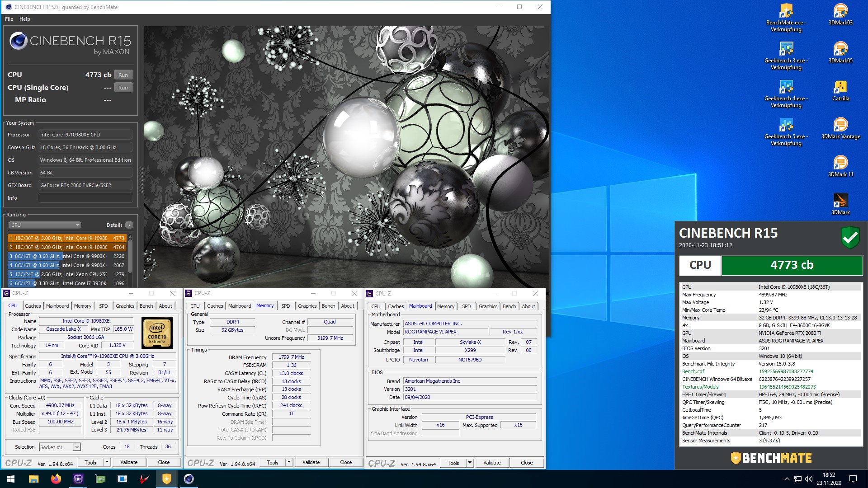Image resolution: width=868 pixels, height=488 pixels.
Task: Open Geekbench 5.exe desktop shortcut
Action: (786, 132)
